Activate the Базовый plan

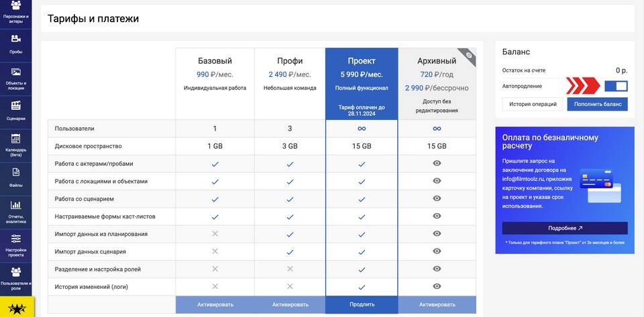pos(215,304)
